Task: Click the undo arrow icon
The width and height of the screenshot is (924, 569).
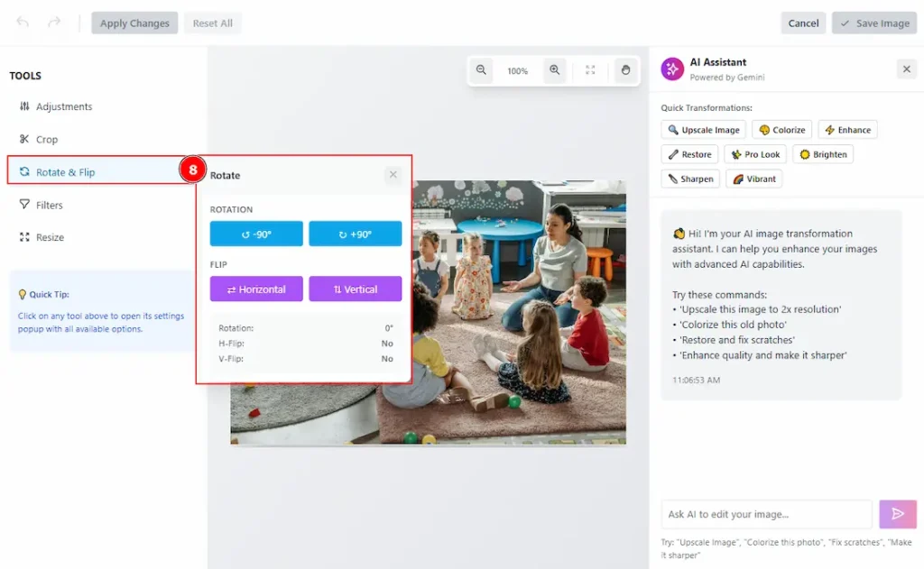Action: point(23,23)
